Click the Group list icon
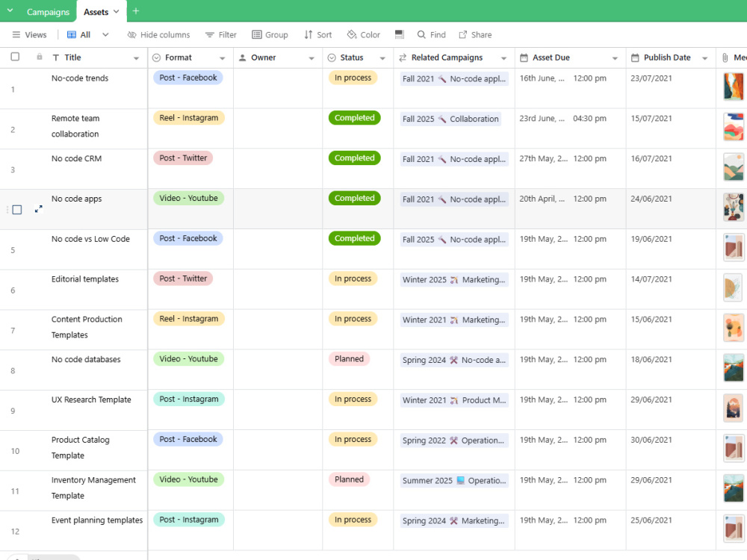This screenshot has height=560, width=747. 257,35
